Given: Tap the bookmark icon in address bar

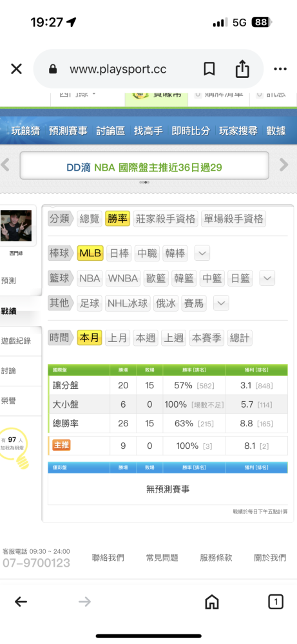Looking at the screenshot, I should pyautogui.click(x=209, y=69).
